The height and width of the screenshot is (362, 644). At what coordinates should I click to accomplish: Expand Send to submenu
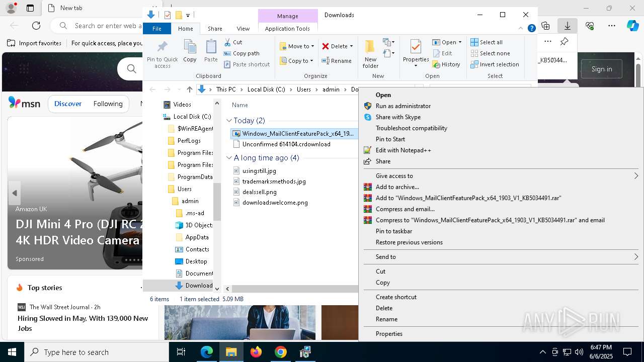pyautogui.click(x=636, y=257)
